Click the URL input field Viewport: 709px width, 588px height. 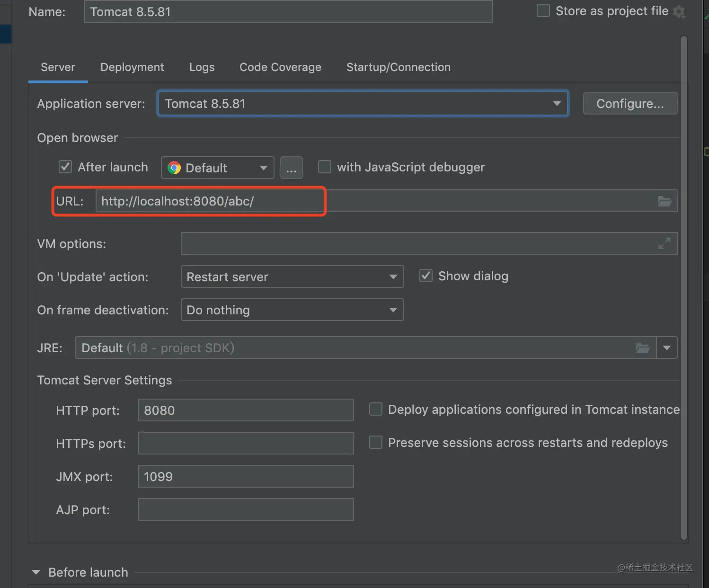coord(386,201)
